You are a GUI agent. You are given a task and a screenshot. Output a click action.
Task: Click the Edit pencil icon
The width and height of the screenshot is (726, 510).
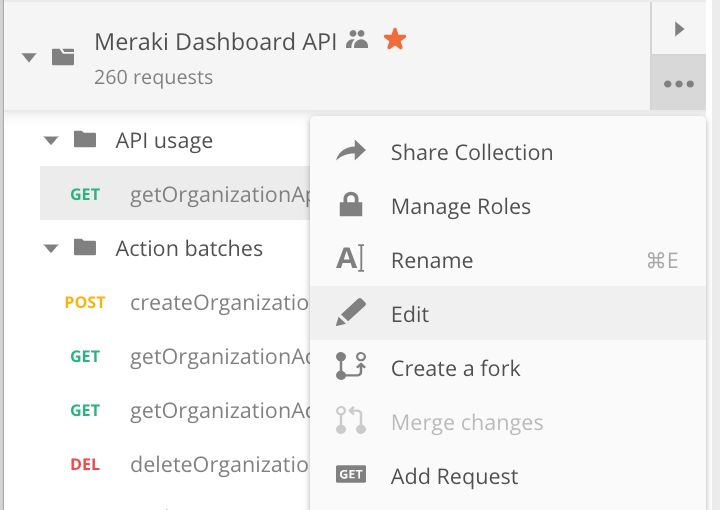[x=350, y=313]
